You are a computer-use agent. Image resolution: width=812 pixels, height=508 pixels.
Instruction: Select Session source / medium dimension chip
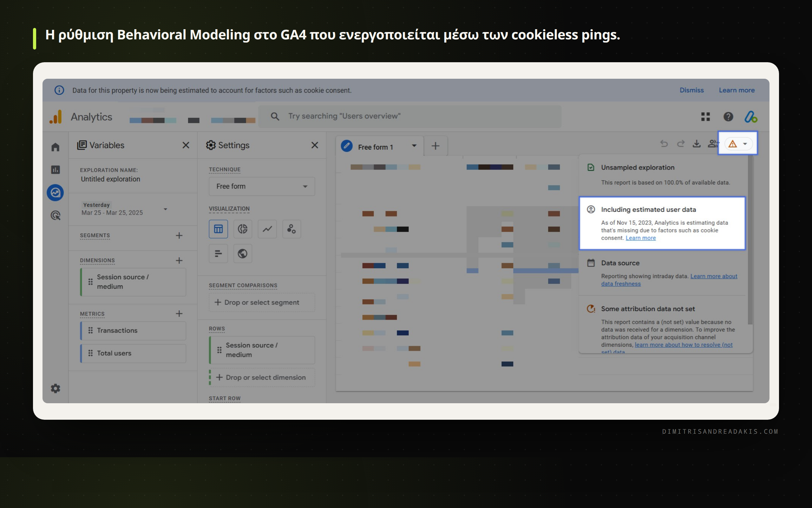point(133,282)
